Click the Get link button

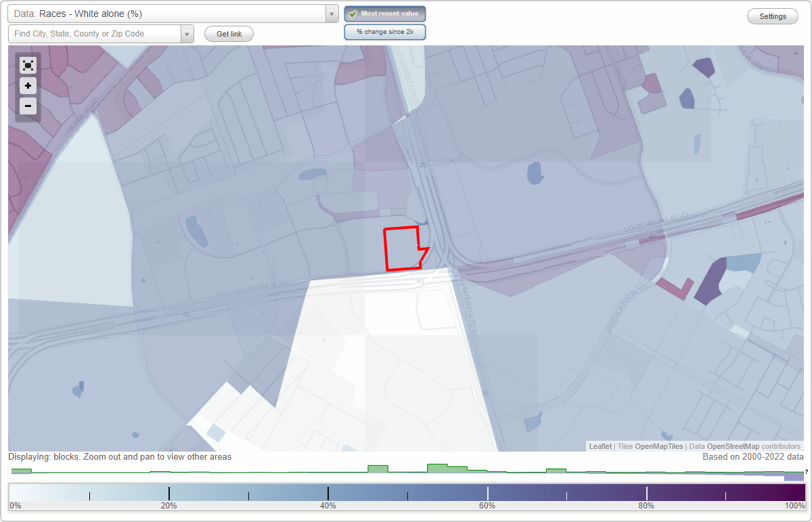(x=229, y=34)
